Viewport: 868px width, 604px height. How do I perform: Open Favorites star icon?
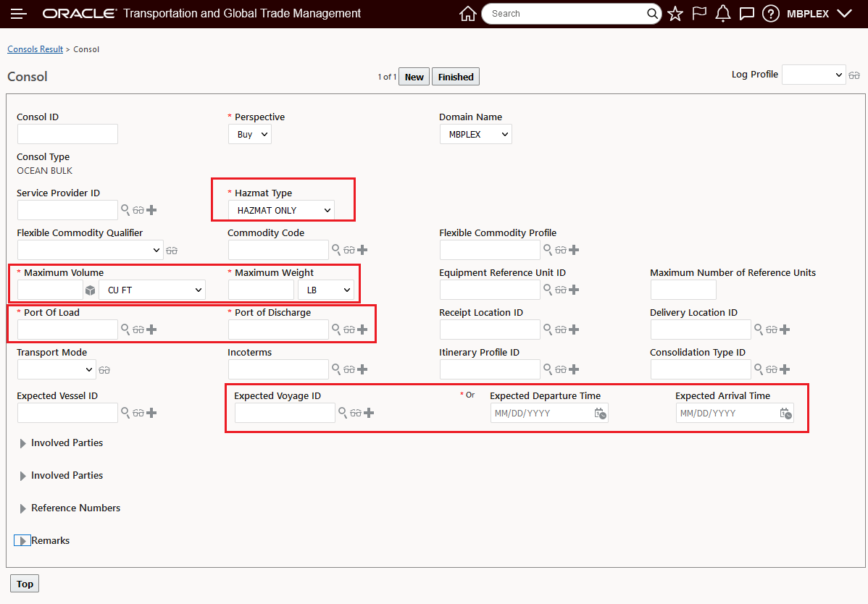click(x=675, y=14)
